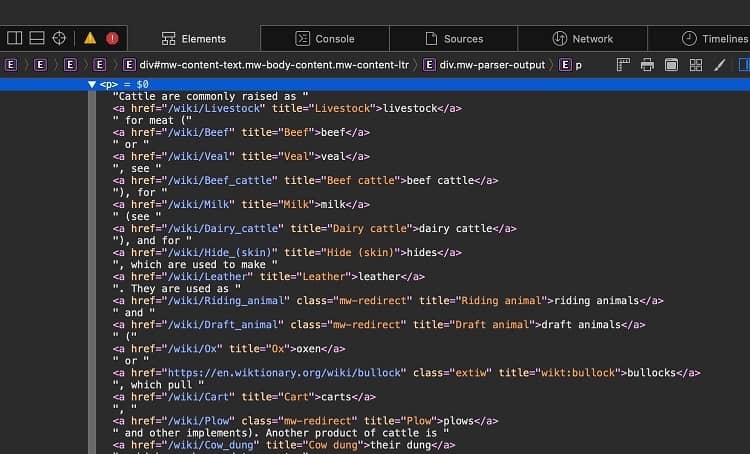Collapse the selected <p> element node

click(92, 85)
